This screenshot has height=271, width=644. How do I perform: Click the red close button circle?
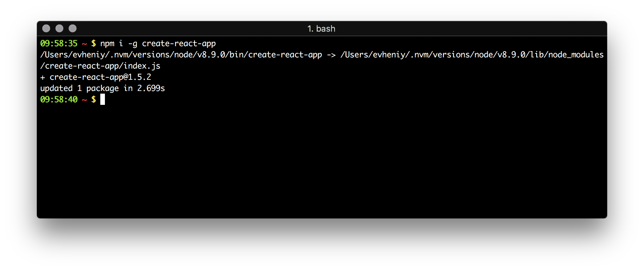tap(46, 28)
